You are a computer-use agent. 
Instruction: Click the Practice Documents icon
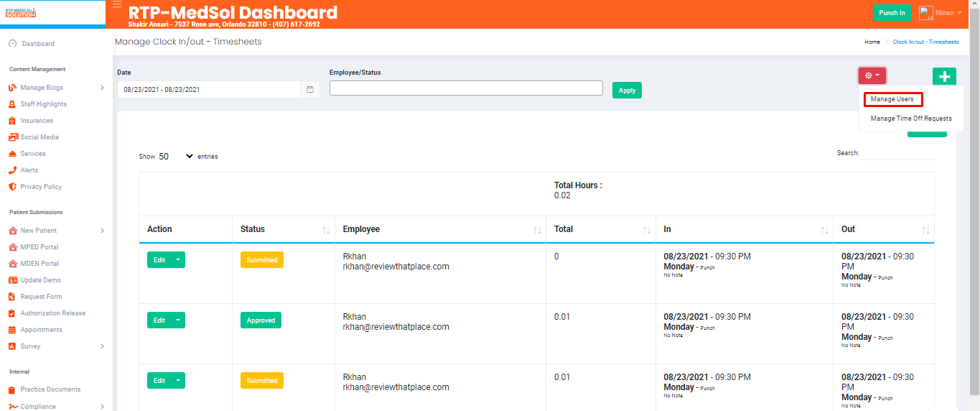tap(13, 389)
